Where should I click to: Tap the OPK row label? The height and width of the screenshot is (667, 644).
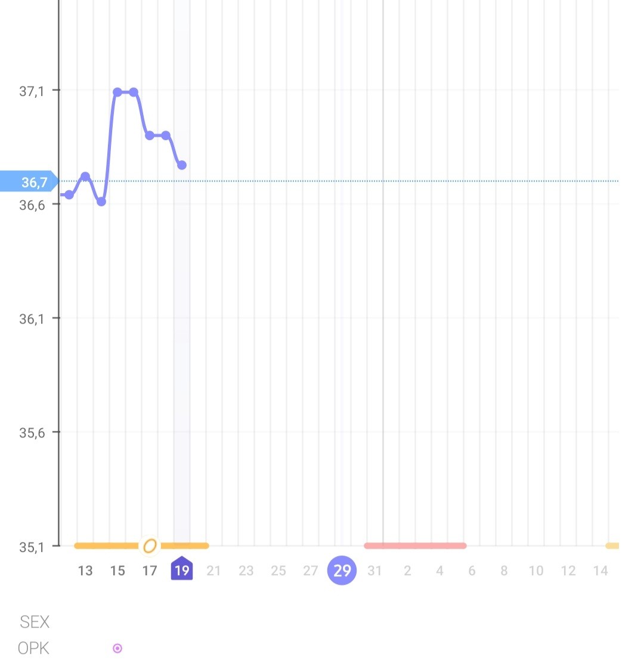point(33,648)
